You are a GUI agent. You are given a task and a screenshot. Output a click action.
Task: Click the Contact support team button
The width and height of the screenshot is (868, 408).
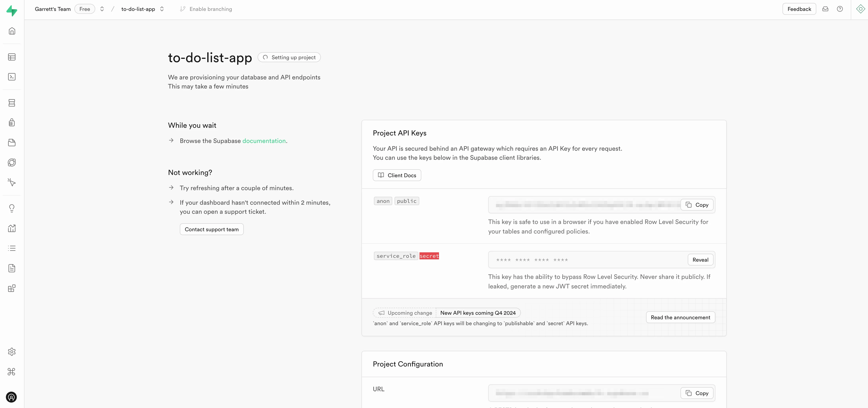pyautogui.click(x=212, y=229)
